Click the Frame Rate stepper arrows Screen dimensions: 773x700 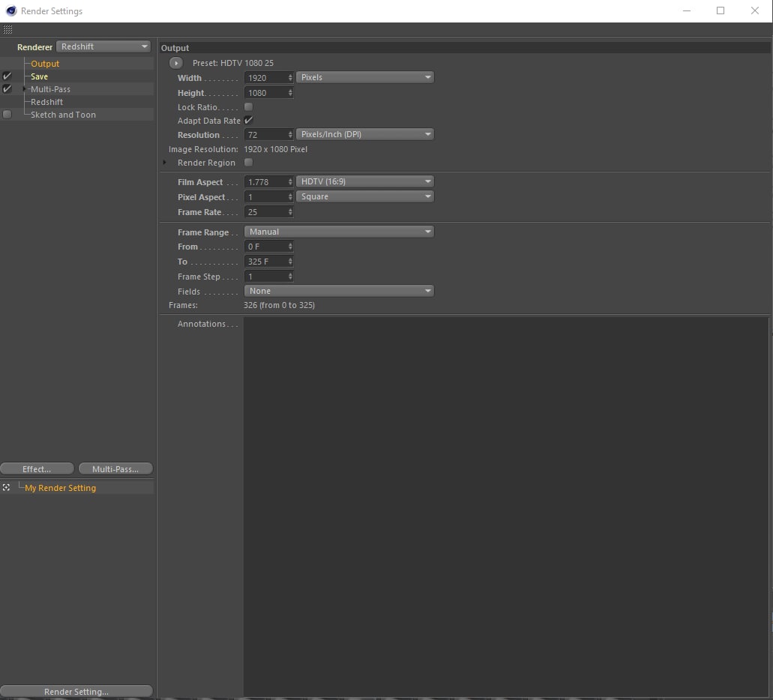point(290,212)
